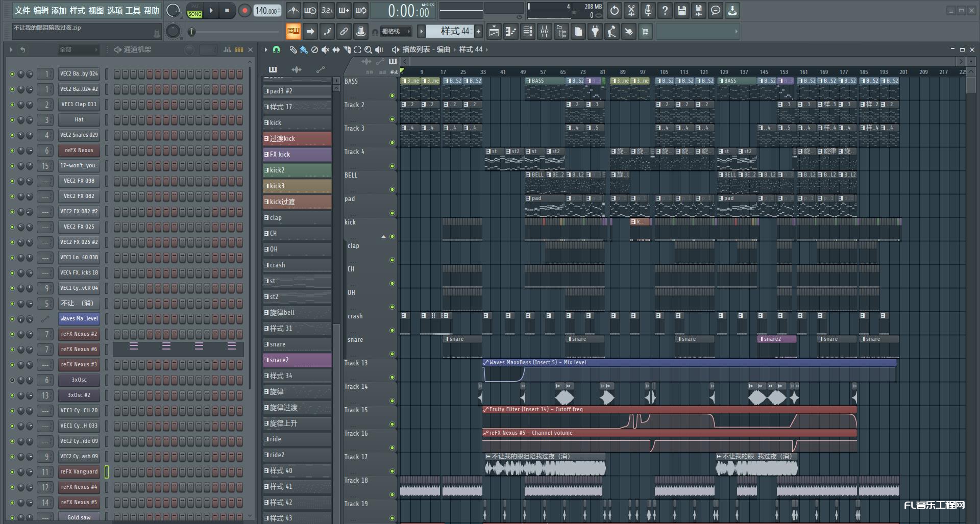
Task: Click the microphone one-click recording icon
Action: coord(648,10)
